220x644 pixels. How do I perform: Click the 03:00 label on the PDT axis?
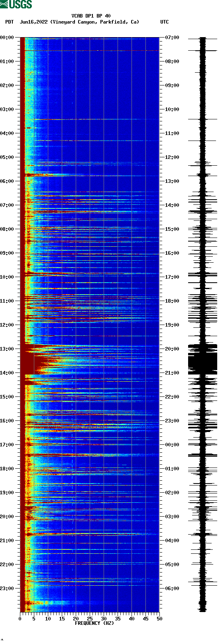[x=7, y=109]
